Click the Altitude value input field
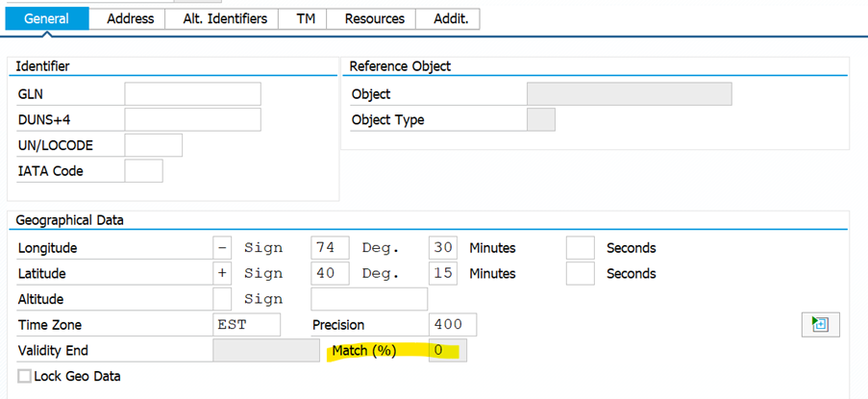Image resolution: width=868 pixels, height=399 pixels. click(369, 299)
